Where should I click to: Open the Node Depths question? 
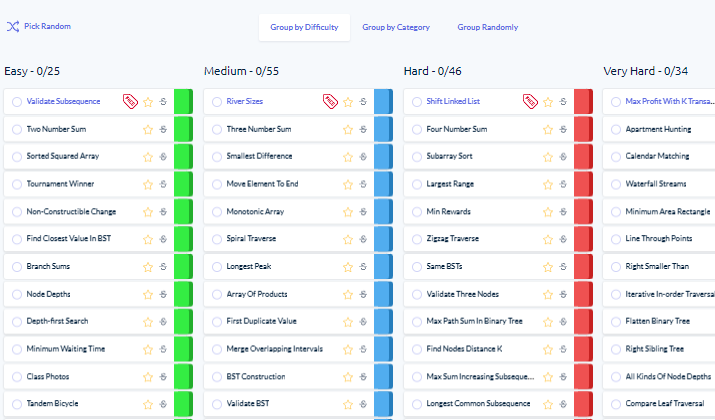[48, 294]
